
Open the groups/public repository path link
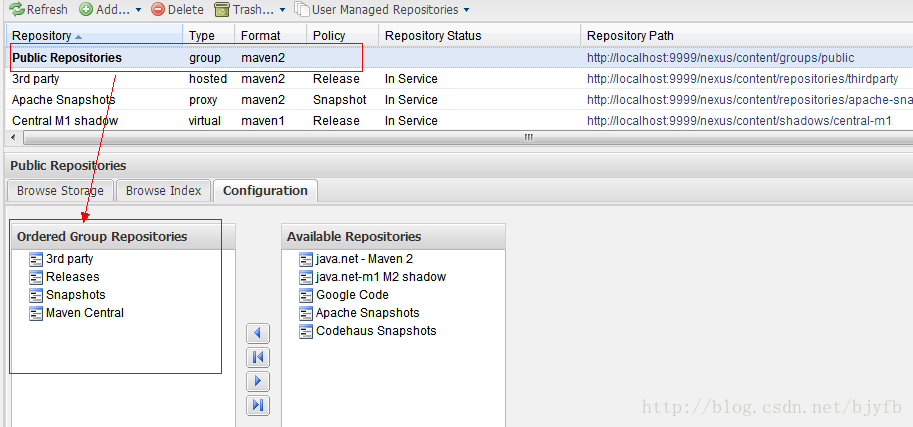(720, 58)
